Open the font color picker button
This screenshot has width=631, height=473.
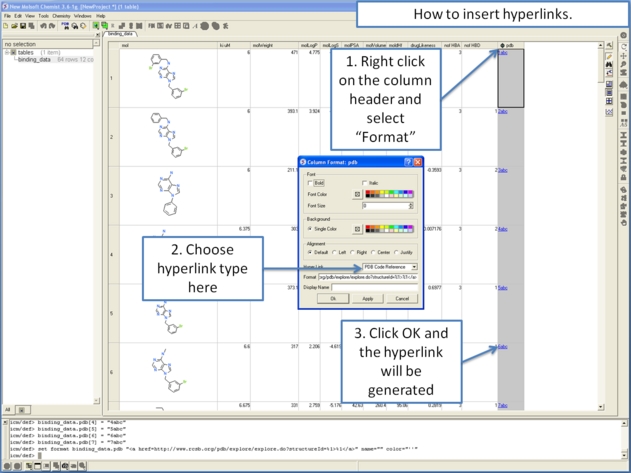[x=357, y=194]
